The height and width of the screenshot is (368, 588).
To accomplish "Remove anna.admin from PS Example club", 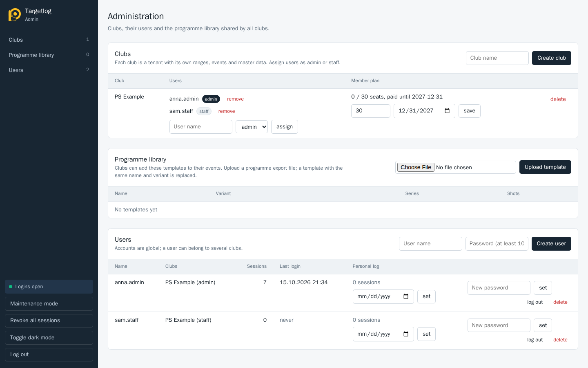I will coord(235,99).
